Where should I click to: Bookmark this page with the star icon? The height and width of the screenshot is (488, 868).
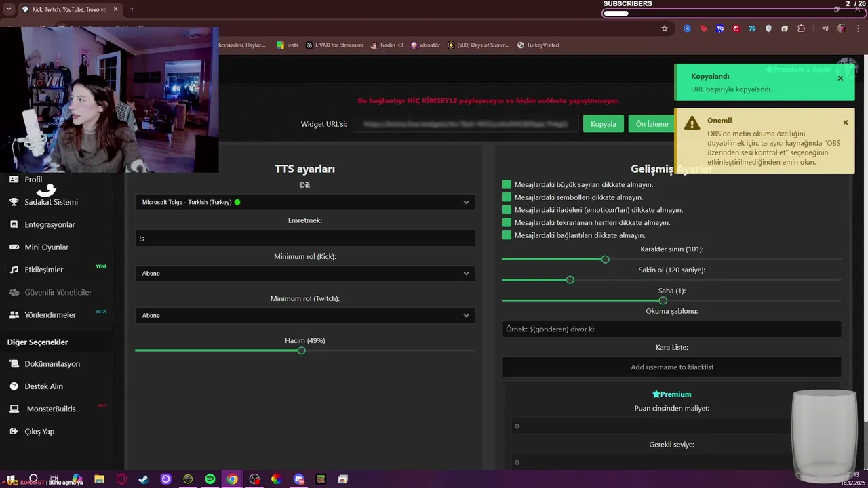click(x=665, y=28)
